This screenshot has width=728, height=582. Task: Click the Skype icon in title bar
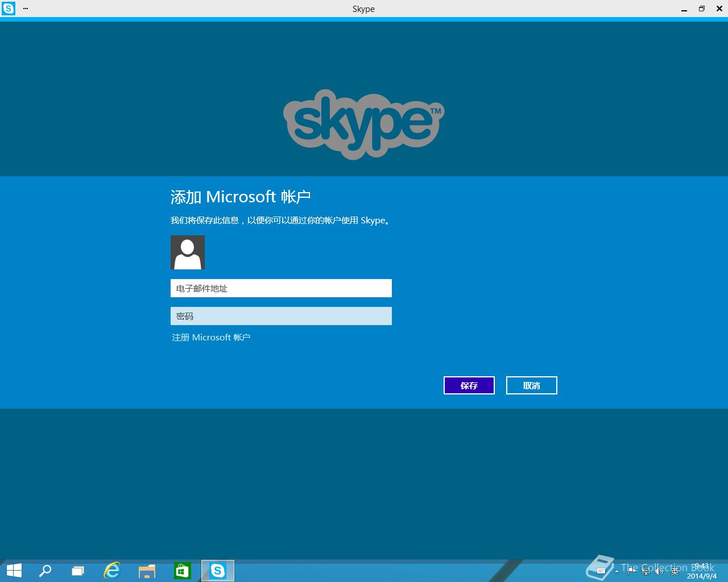9,9
